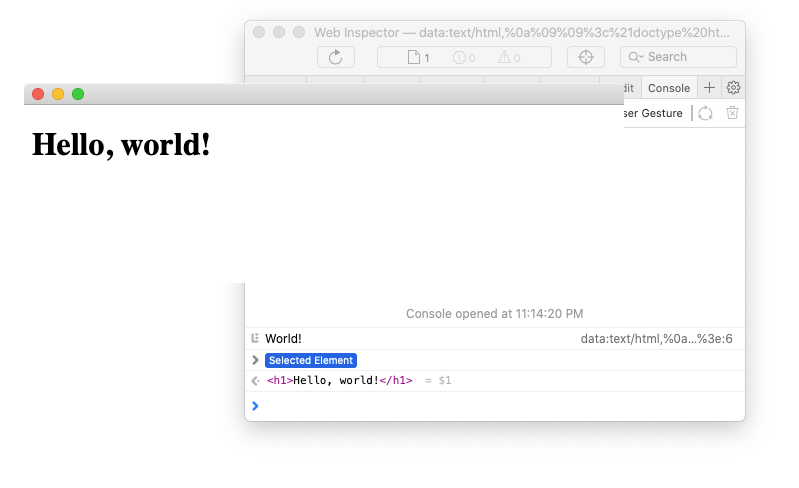The height and width of the screenshot is (488, 799).
Task: Click the $1 saved result variable
Action: click(445, 381)
